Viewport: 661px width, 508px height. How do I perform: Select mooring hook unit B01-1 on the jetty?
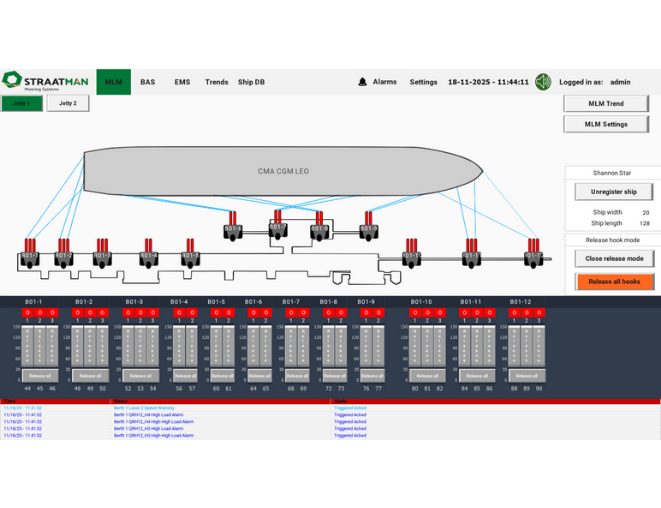(x=31, y=256)
